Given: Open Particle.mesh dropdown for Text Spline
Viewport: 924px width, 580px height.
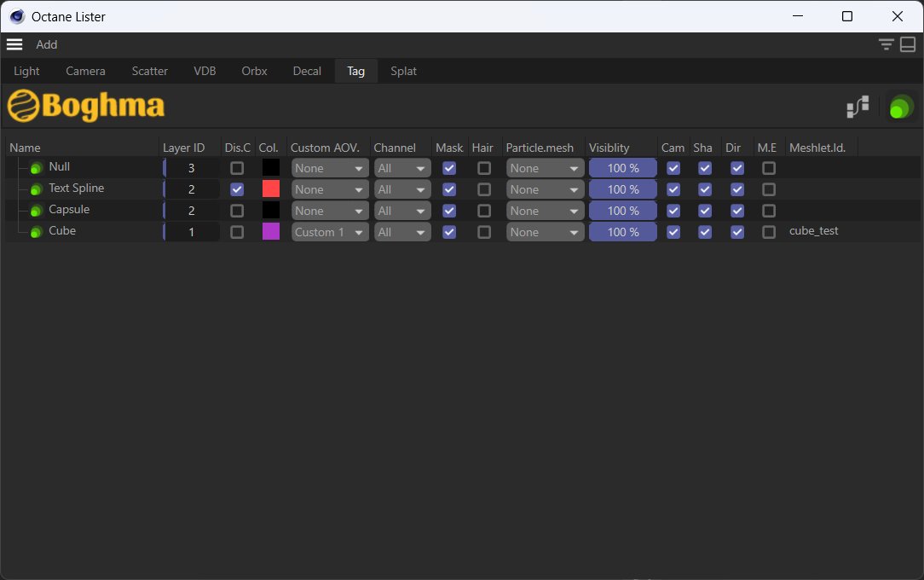Looking at the screenshot, I should 545,189.
